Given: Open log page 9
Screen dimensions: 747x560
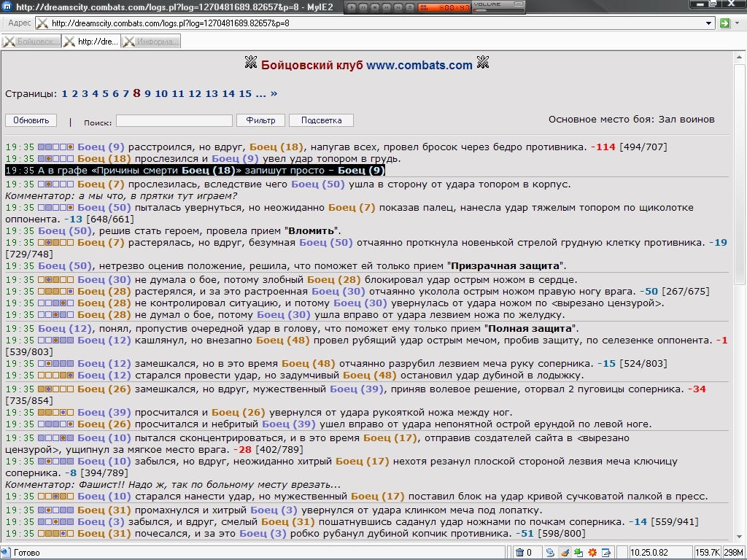Looking at the screenshot, I should (147, 94).
